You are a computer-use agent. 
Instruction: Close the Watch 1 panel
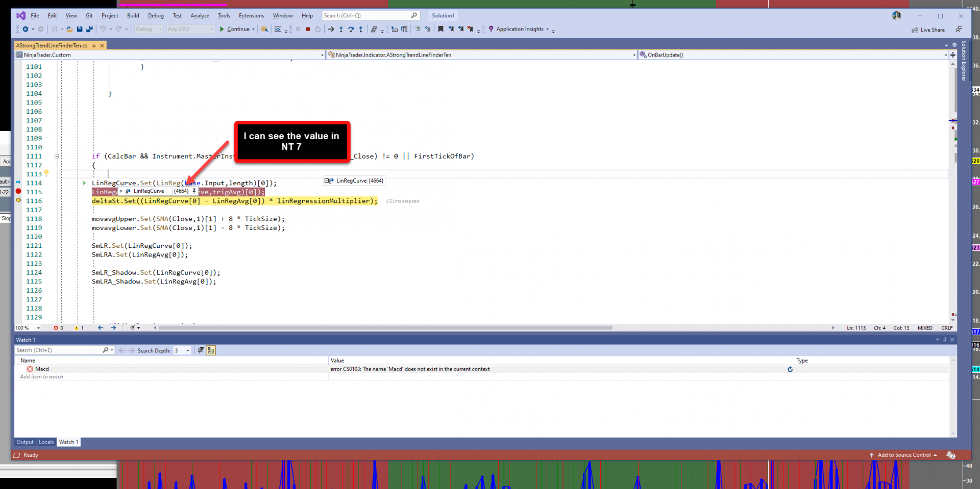tap(952, 340)
